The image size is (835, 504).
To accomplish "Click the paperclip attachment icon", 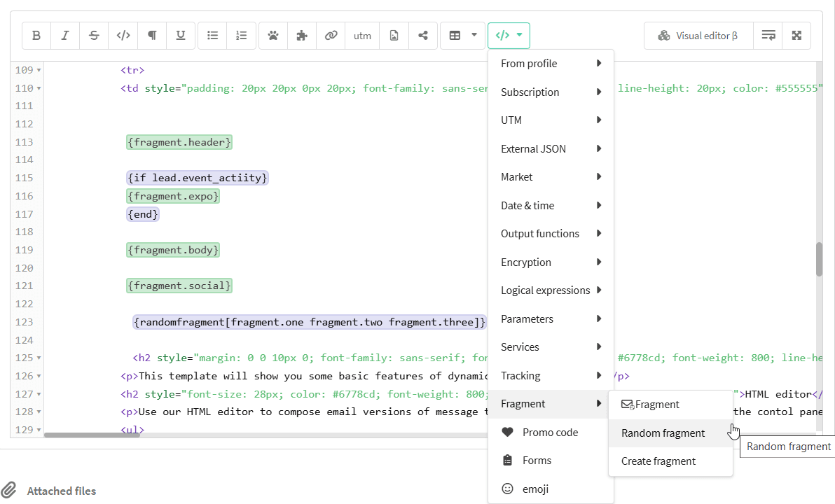I will (8, 490).
